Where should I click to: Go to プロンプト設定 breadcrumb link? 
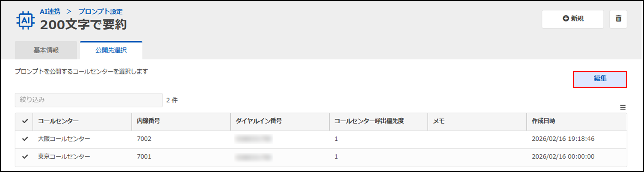point(100,11)
